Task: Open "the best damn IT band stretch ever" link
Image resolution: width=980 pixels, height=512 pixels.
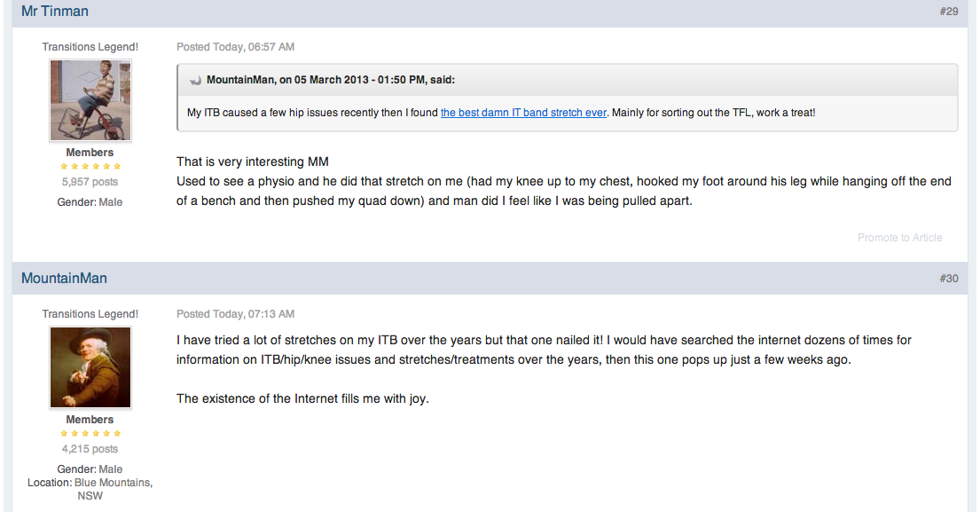Action: (x=523, y=113)
